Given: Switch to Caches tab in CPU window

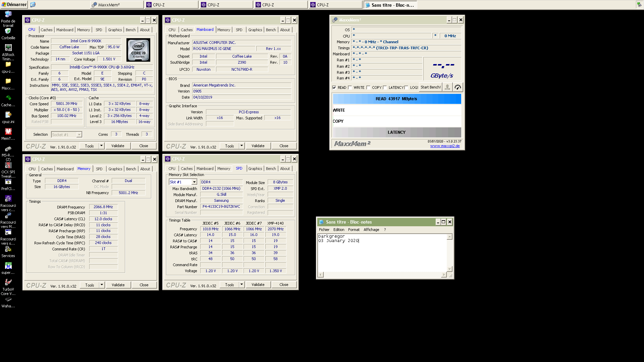Looking at the screenshot, I should point(47,30).
